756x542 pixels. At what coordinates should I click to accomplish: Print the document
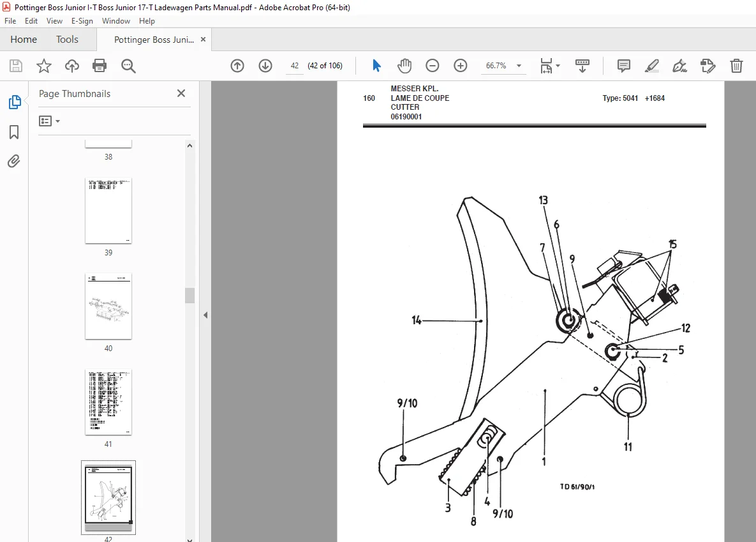(100, 66)
